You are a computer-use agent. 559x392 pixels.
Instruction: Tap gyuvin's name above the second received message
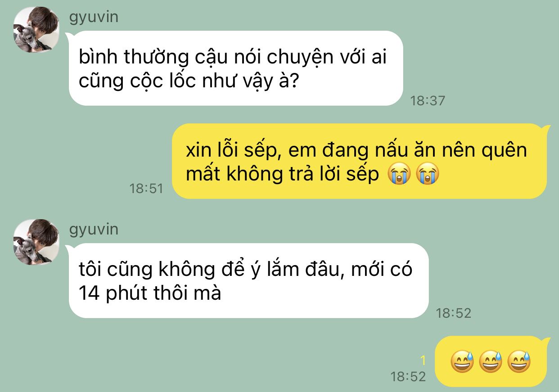[94, 229]
